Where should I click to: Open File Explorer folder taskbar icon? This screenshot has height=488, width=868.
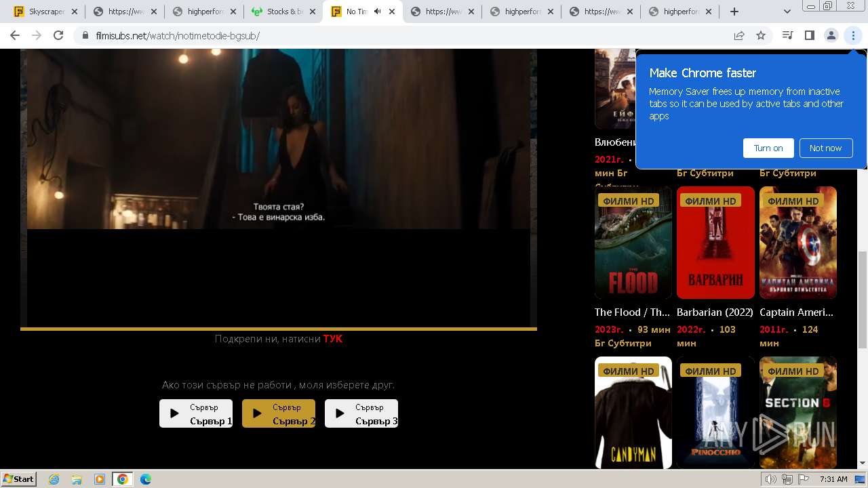tap(77, 479)
